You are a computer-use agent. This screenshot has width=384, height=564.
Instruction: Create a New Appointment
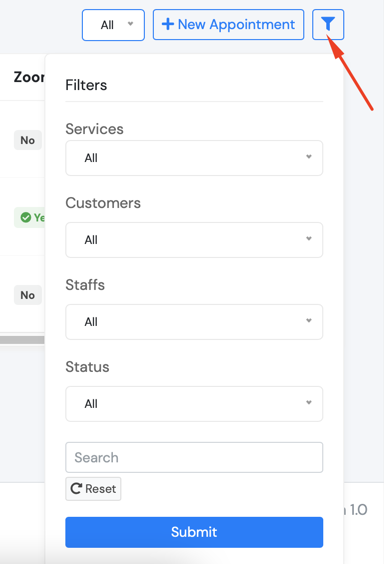pos(228,24)
